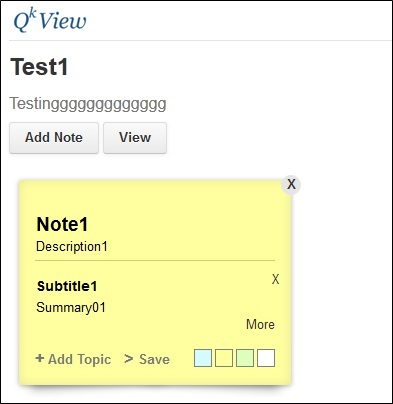Screen dimensions: 393x404
Task: Click the QkView logo
Action: coord(50,21)
